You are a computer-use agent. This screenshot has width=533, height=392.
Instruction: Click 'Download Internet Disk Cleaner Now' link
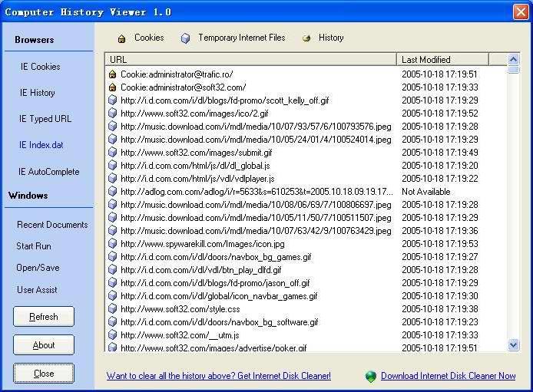(x=448, y=376)
